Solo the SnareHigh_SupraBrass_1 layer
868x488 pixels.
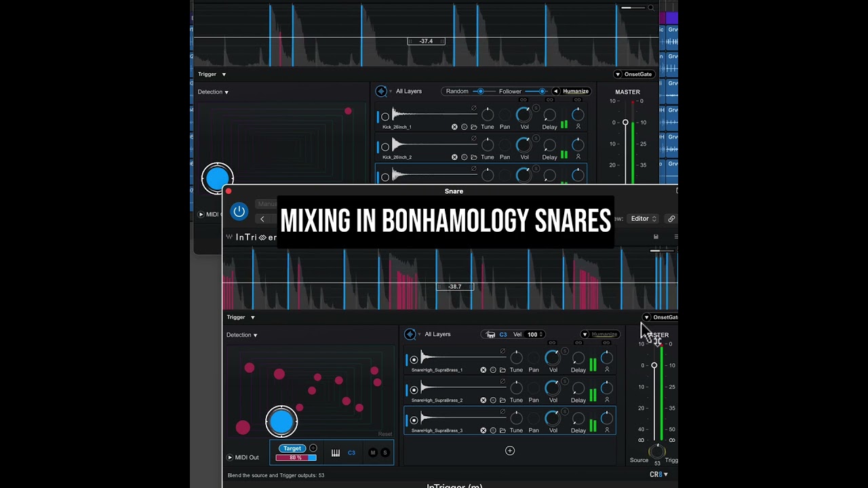point(564,352)
